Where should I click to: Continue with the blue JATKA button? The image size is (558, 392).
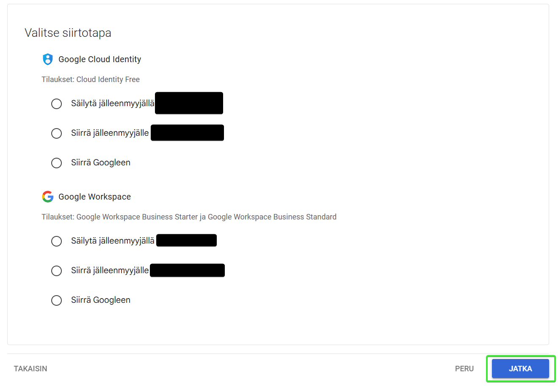tap(520, 369)
